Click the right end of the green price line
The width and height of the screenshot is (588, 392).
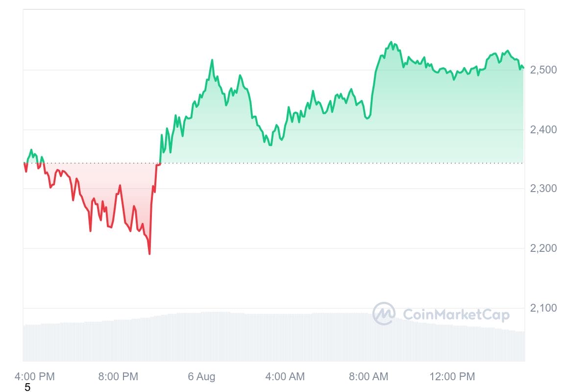click(523, 68)
